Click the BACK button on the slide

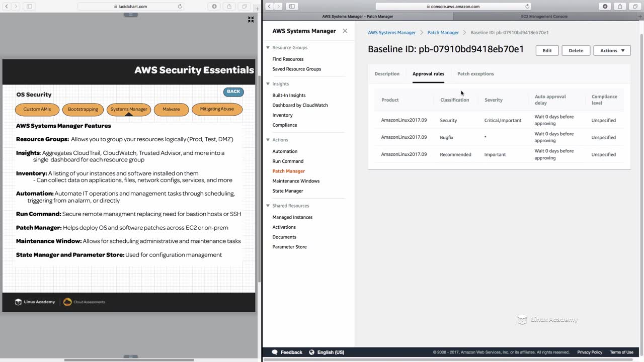coord(233,92)
